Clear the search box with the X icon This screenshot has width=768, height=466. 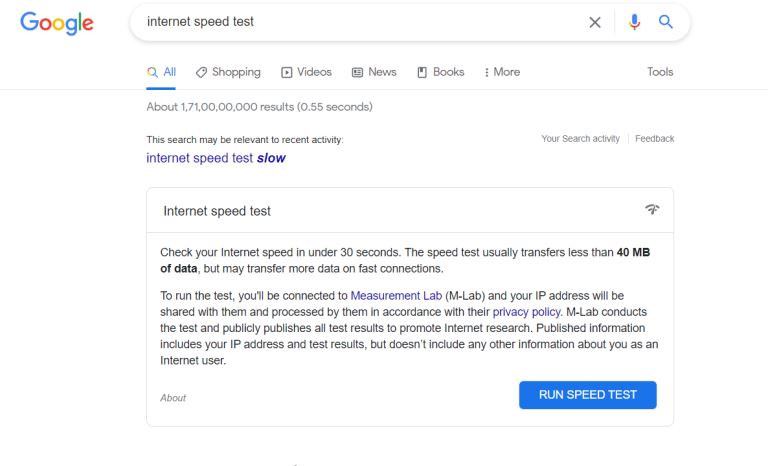(x=595, y=22)
